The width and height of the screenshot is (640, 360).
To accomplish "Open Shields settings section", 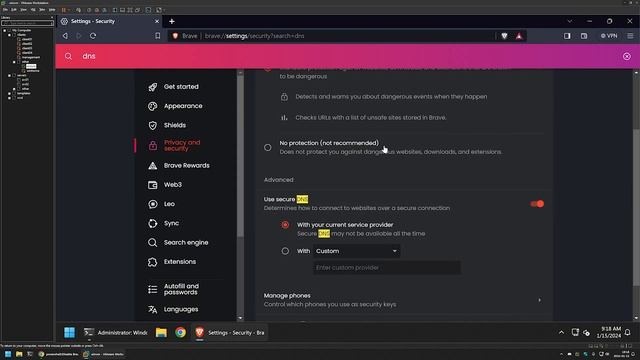I will tap(175, 125).
